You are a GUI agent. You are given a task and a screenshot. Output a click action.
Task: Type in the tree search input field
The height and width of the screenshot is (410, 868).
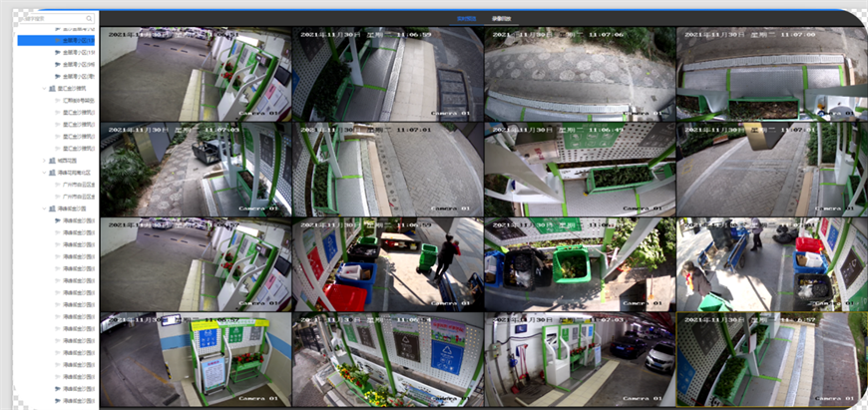(x=48, y=18)
